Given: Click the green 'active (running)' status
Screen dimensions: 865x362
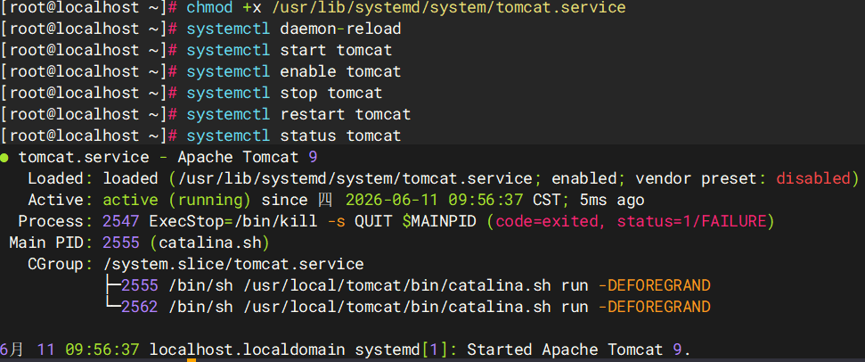Looking at the screenshot, I should coord(177,200).
